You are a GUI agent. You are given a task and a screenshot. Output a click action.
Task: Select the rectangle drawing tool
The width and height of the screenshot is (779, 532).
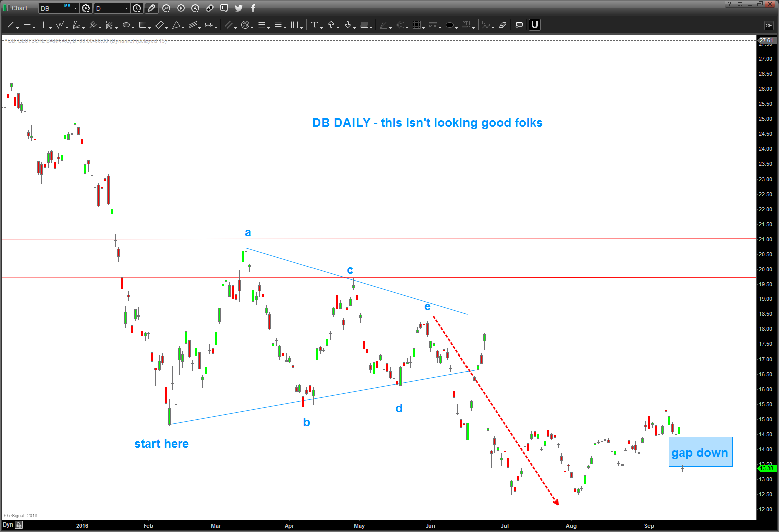[143, 25]
